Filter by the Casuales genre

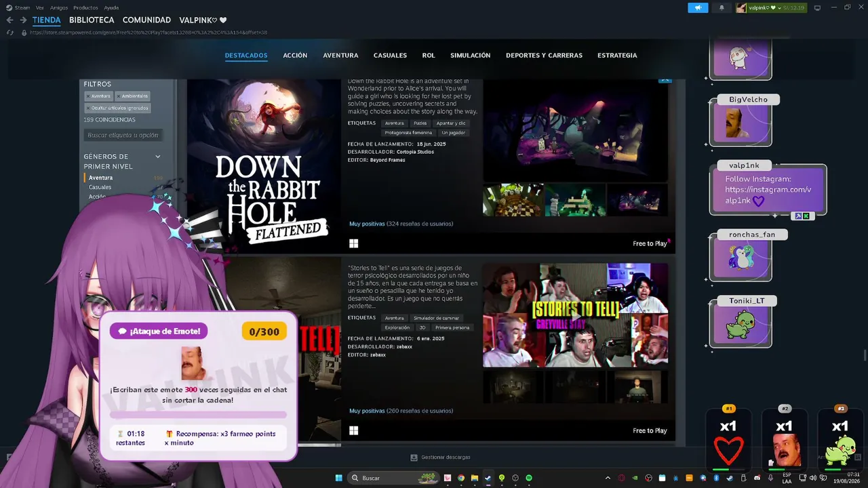[x=100, y=187]
